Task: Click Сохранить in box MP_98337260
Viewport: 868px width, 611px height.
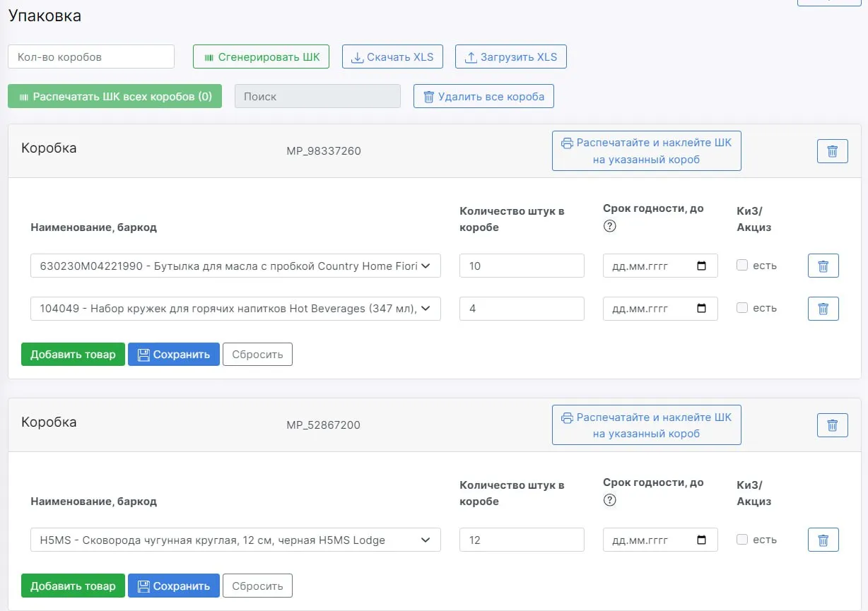Action: coord(174,355)
